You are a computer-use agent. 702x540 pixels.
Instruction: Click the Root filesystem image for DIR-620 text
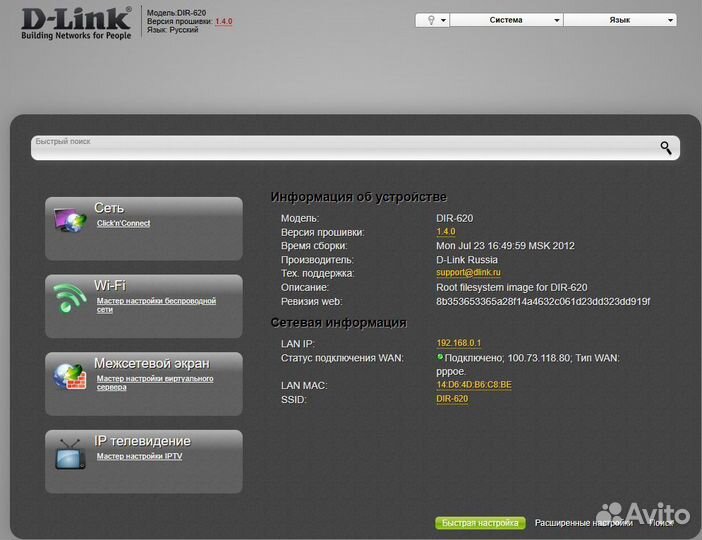[x=511, y=287]
